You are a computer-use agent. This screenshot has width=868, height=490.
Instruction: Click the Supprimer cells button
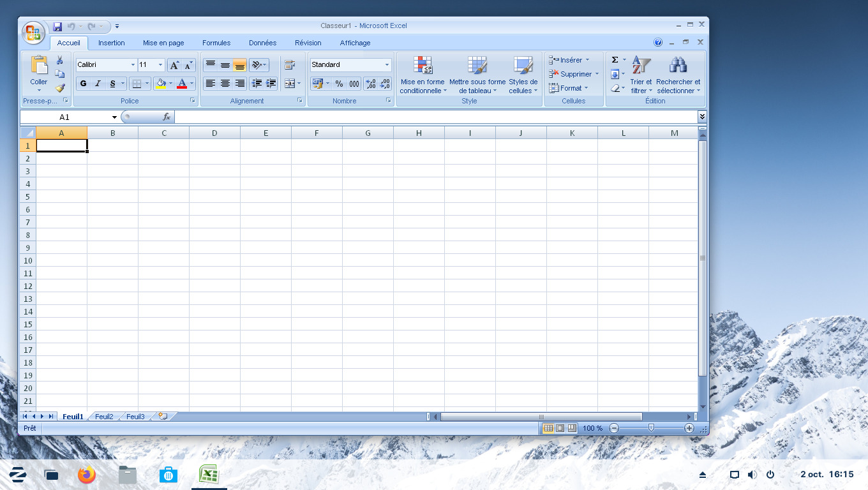tap(574, 74)
